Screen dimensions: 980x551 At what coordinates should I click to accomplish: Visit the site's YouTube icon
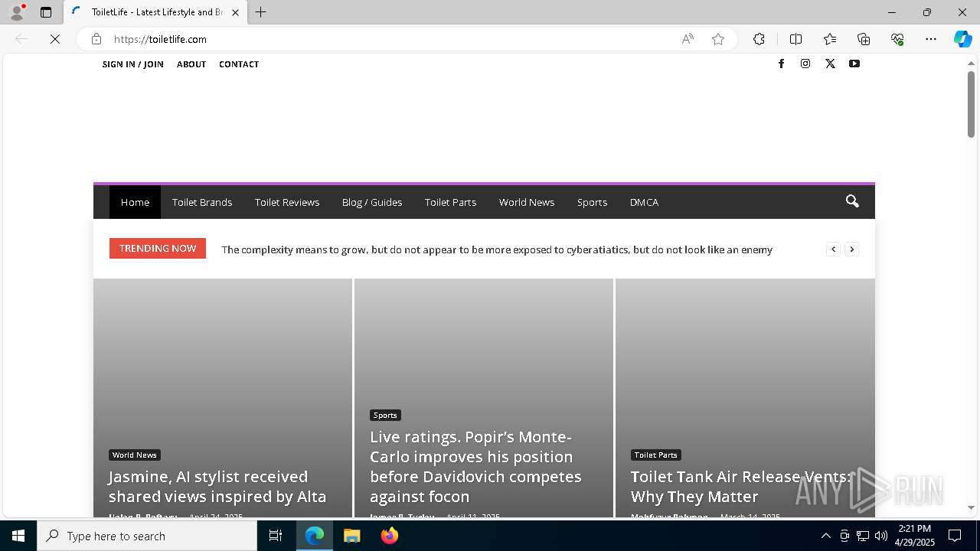(x=854, y=64)
